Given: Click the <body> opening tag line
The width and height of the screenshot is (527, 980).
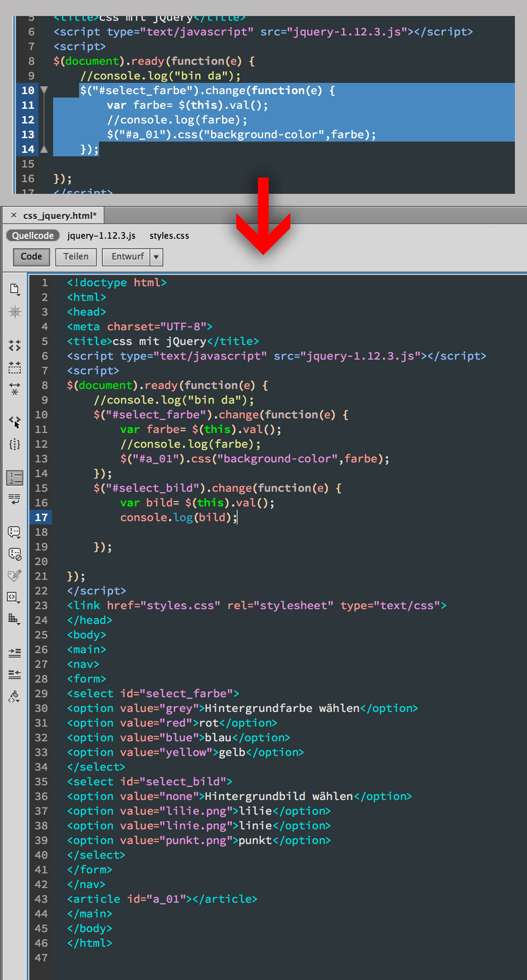Looking at the screenshot, I should point(86,635).
